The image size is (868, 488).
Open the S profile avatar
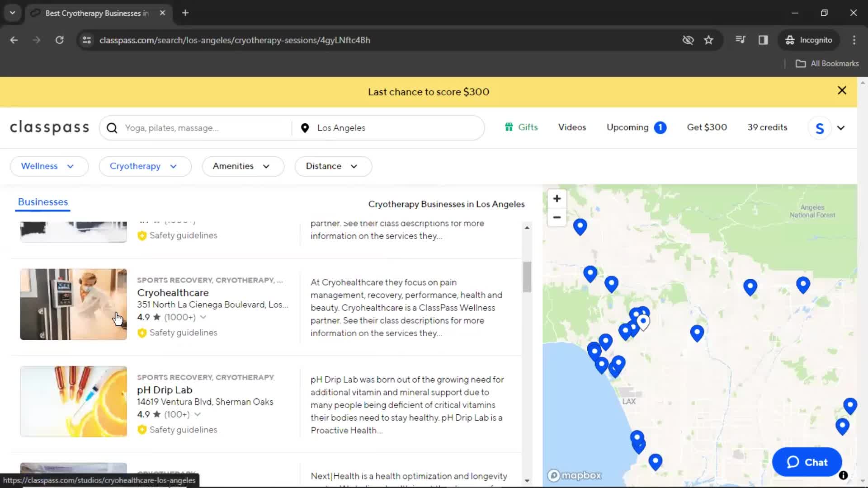(820, 128)
